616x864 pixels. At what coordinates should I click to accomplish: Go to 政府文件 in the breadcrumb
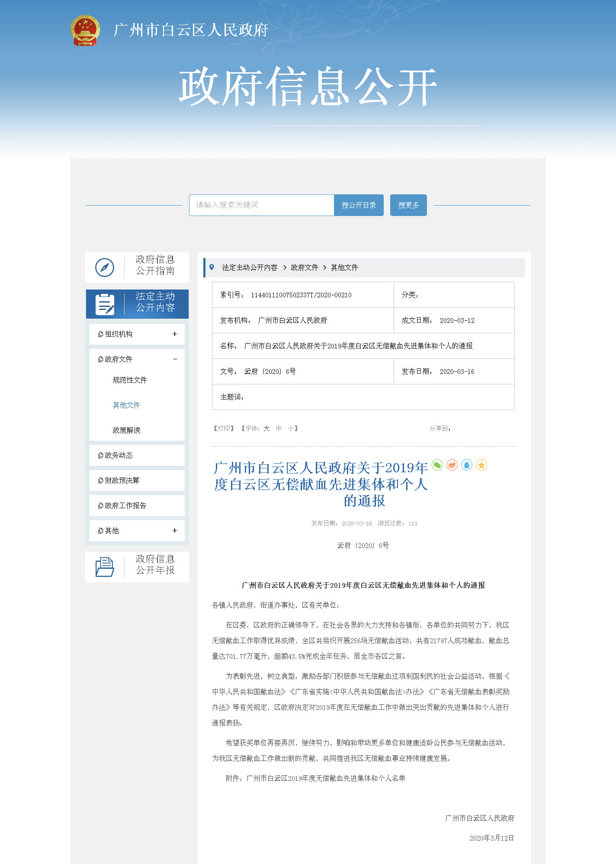tap(305, 268)
